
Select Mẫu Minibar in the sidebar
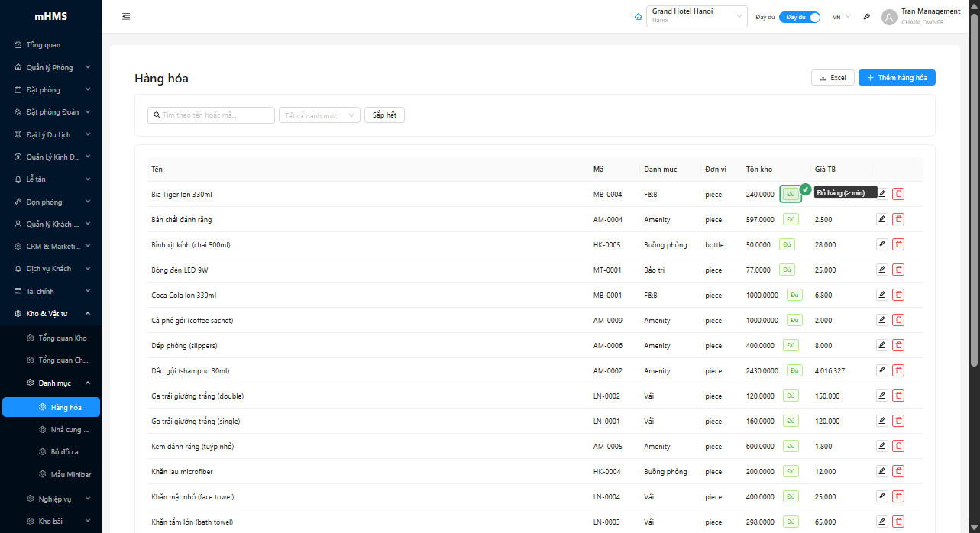tap(70, 474)
